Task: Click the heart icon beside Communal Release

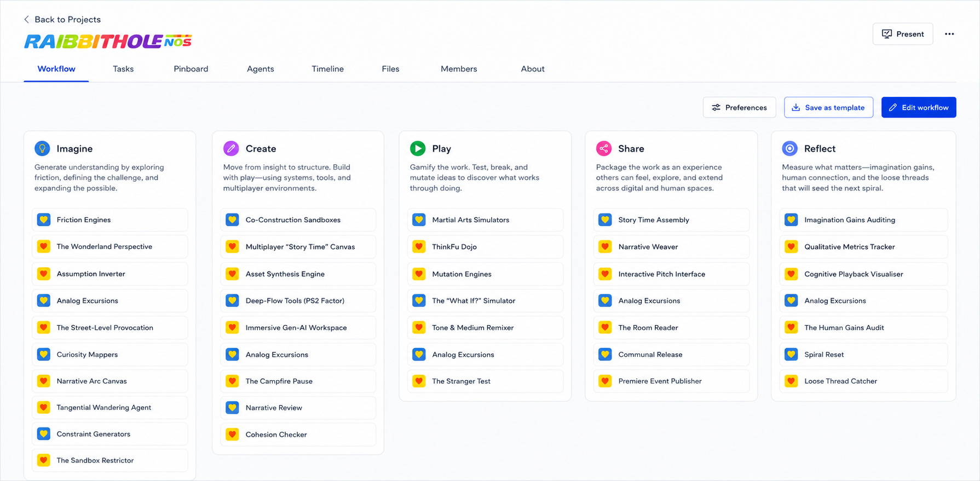Action: tap(606, 355)
